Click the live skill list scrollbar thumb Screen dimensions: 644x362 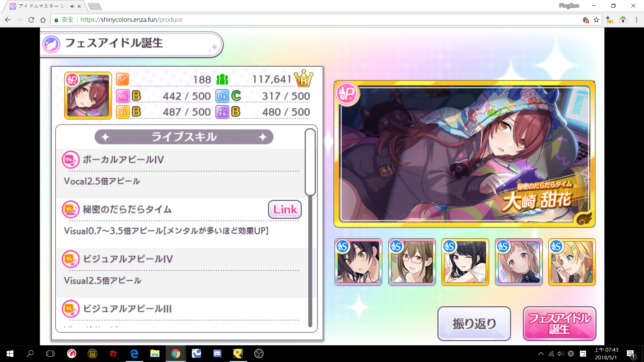click(x=310, y=162)
